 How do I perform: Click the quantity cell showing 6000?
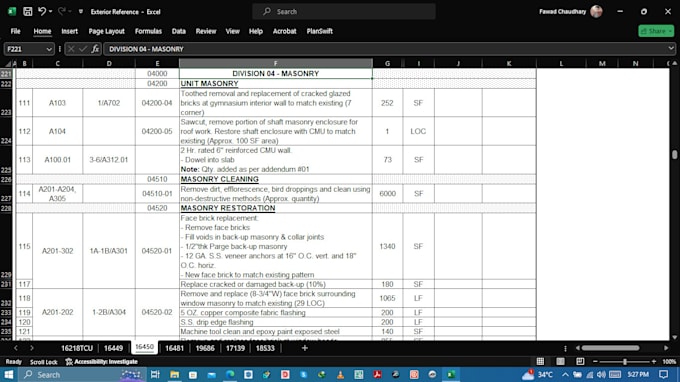pos(387,193)
